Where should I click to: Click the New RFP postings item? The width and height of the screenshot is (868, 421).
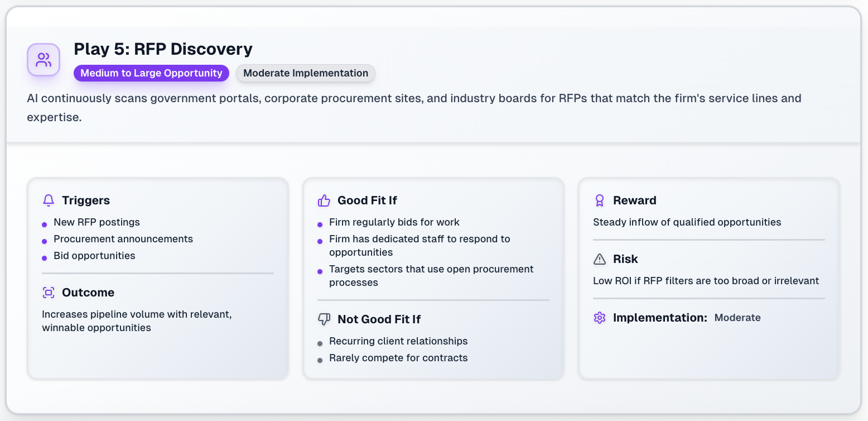97,222
